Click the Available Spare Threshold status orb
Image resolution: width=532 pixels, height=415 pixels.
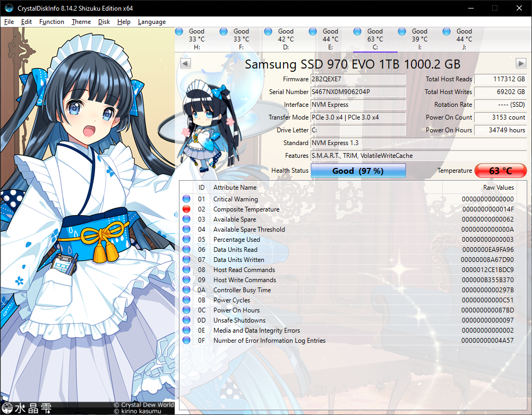186,229
